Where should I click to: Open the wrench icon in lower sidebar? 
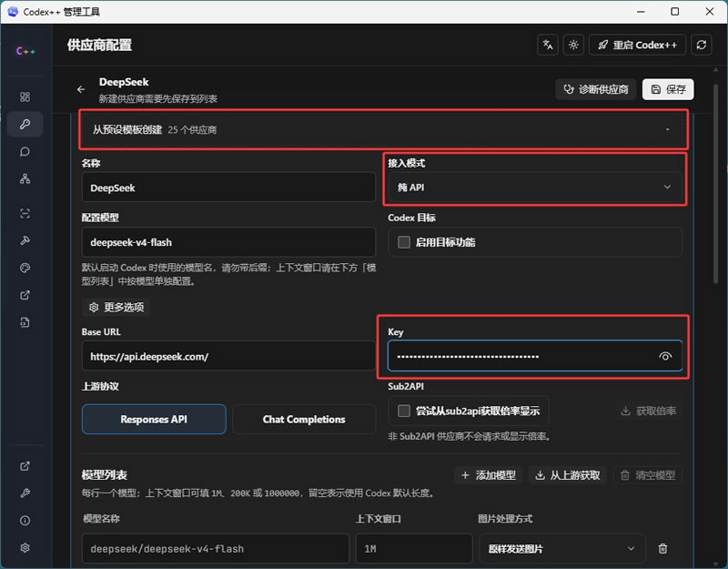pyautogui.click(x=25, y=493)
